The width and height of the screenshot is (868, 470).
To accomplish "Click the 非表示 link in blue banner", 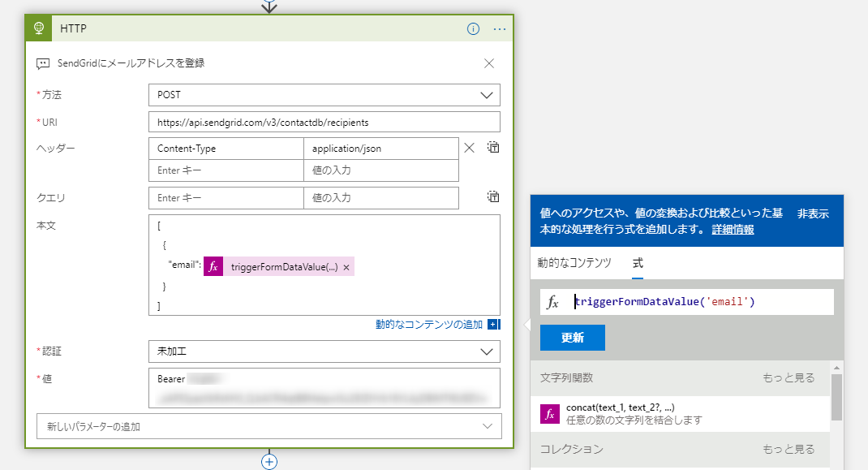I will click(813, 214).
